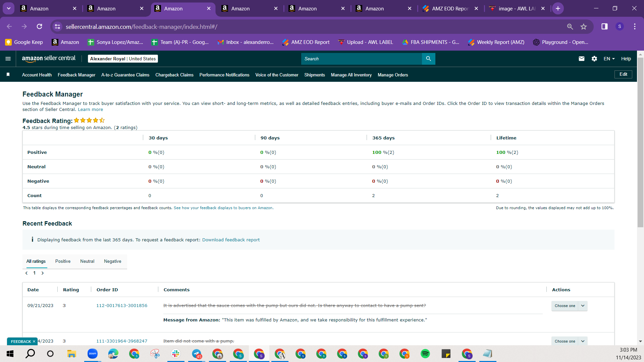This screenshot has height=362, width=644.
Task: Open a new browser tab with plus icon
Action: (558, 8)
